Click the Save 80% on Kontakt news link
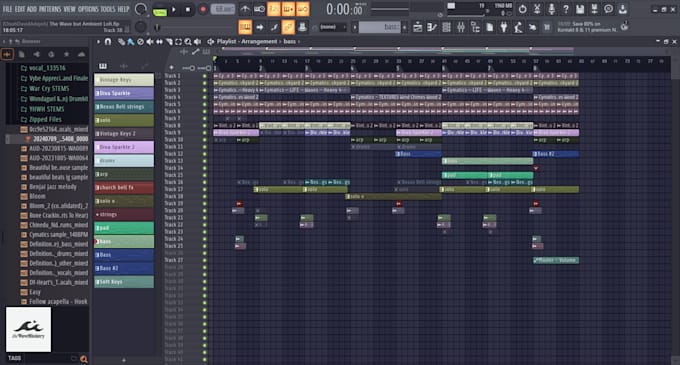Screen dimensions: 680x365 click(x=587, y=27)
